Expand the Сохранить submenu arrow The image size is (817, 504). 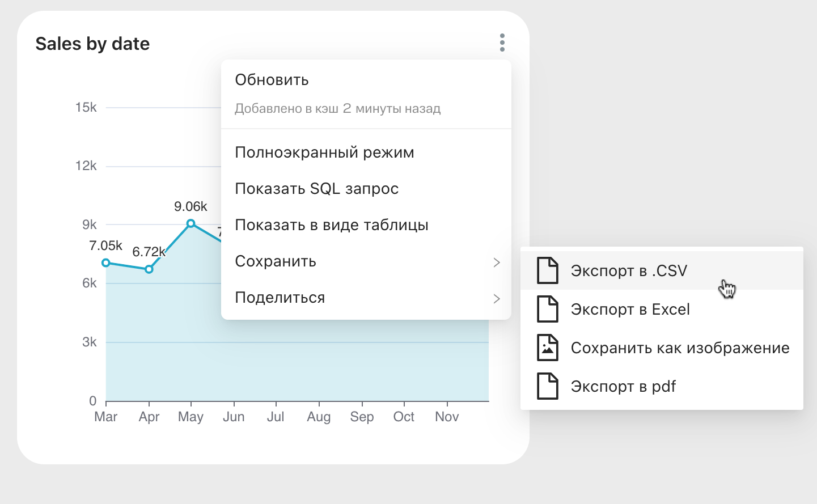coord(496,262)
